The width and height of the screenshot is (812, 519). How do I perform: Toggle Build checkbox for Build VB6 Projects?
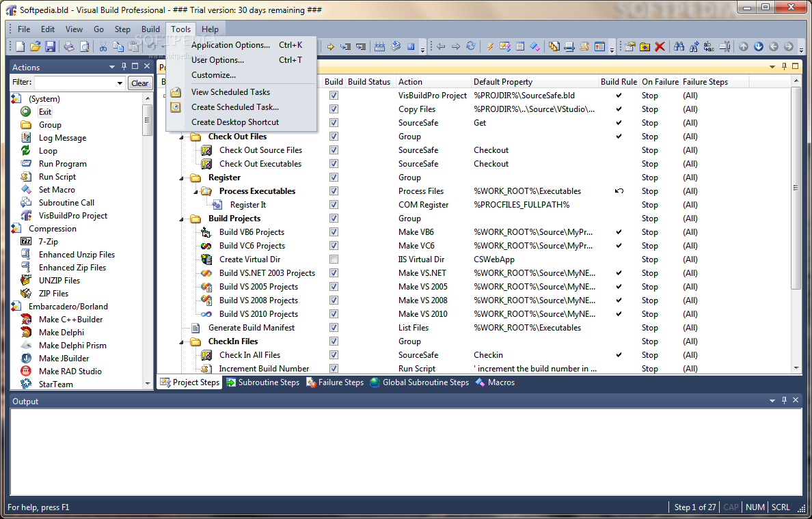334,232
